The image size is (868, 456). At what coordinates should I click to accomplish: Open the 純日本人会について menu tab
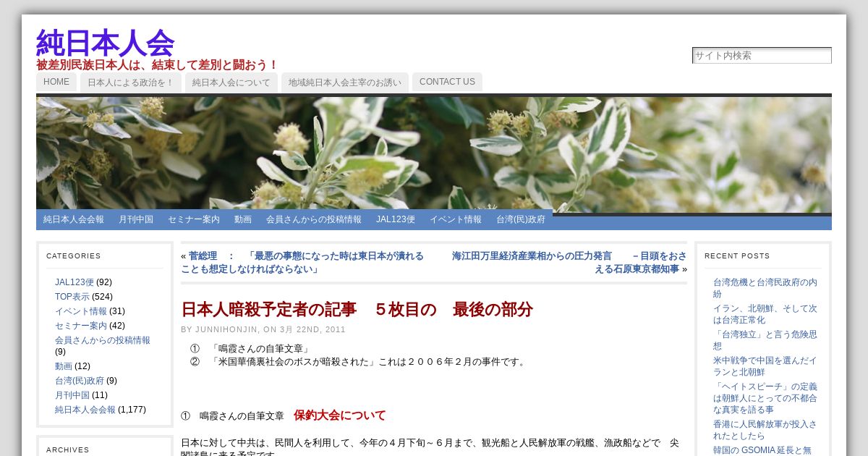coord(231,83)
